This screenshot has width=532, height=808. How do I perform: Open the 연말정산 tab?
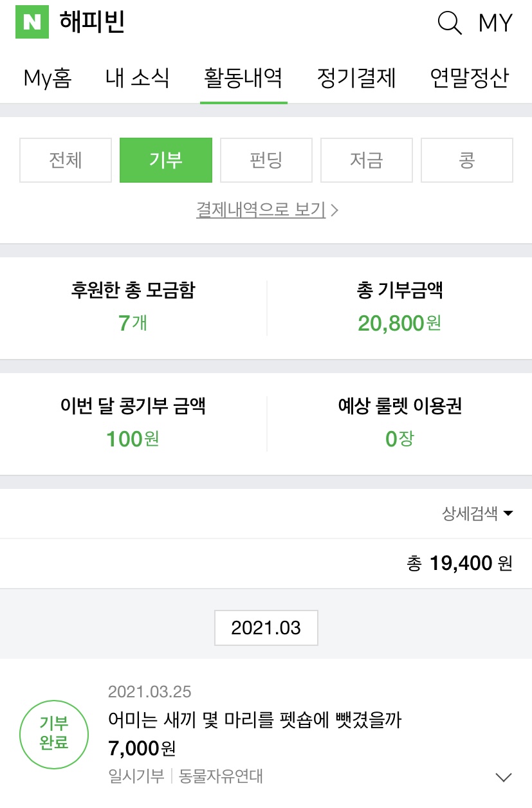click(470, 78)
